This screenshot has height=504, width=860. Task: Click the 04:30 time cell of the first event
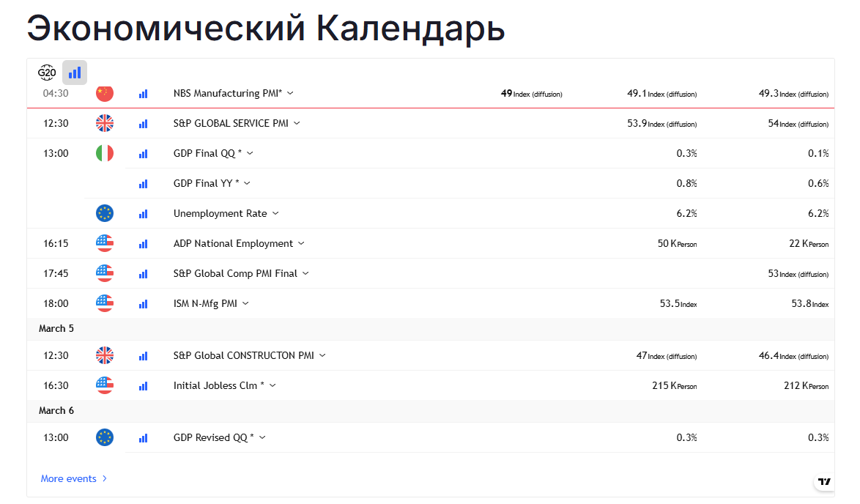(56, 93)
